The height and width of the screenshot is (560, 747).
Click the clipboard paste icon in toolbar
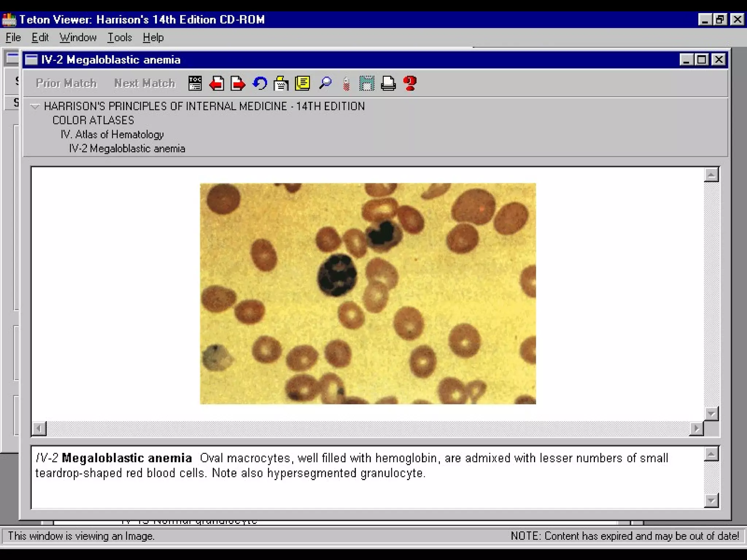(281, 83)
